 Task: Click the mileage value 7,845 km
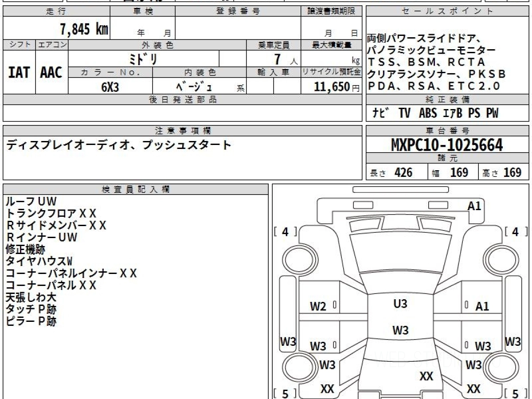(x=84, y=29)
